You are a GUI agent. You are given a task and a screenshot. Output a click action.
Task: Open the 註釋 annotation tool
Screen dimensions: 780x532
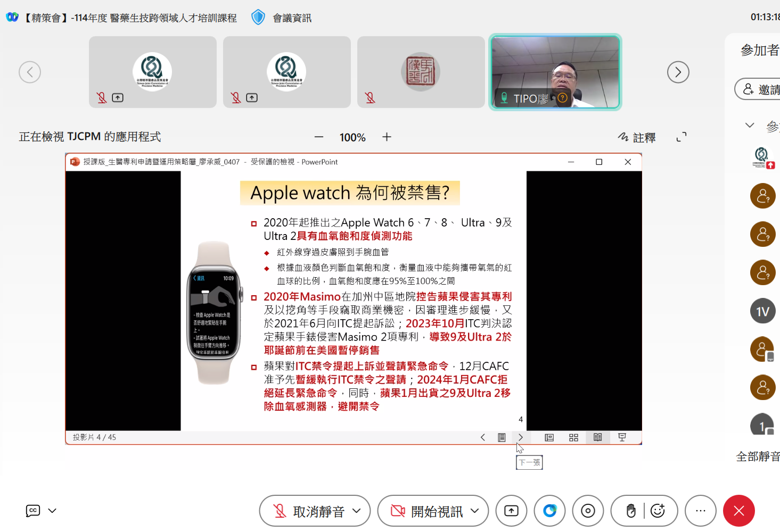(637, 137)
